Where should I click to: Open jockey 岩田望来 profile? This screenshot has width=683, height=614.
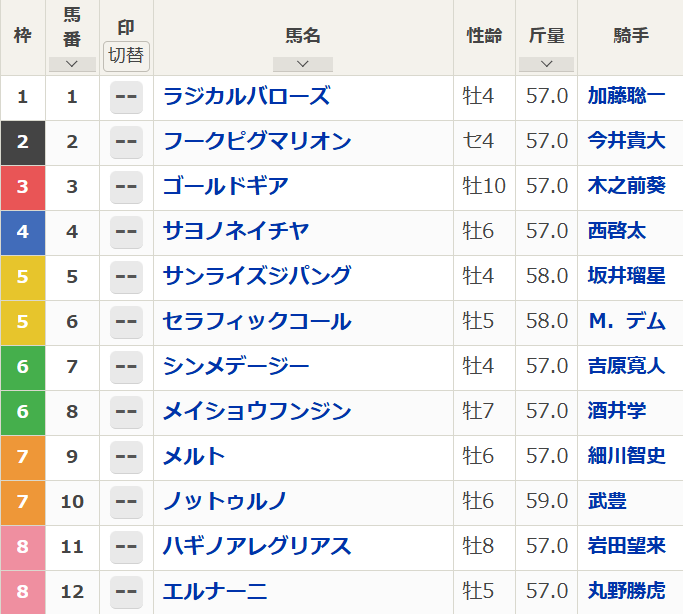626,546
